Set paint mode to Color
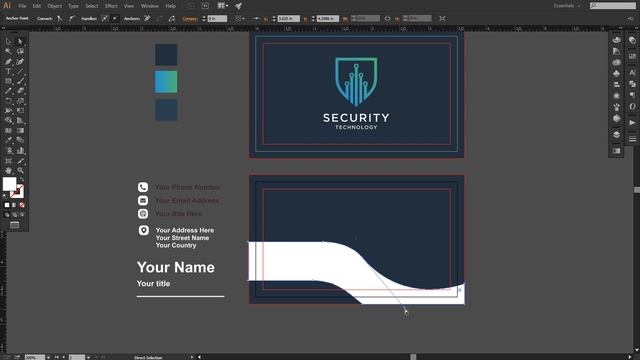The width and height of the screenshot is (640, 360). (7, 205)
